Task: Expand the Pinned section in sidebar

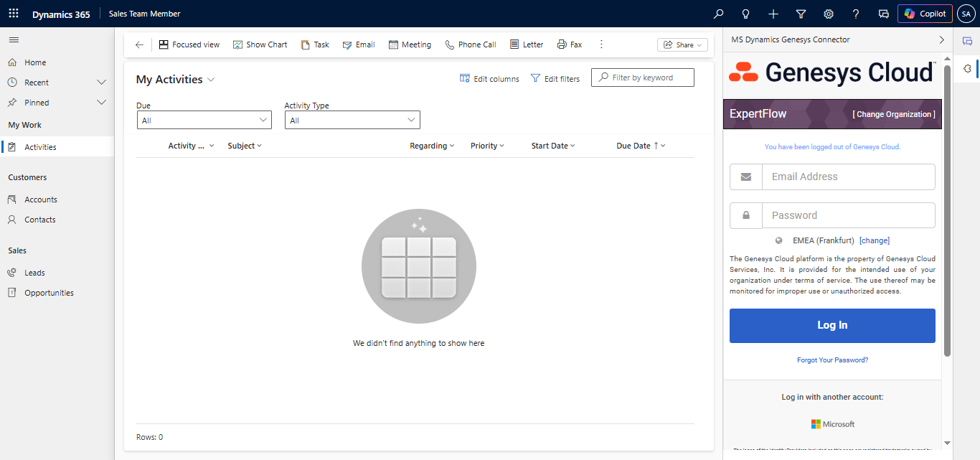Action: click(101, 103)
